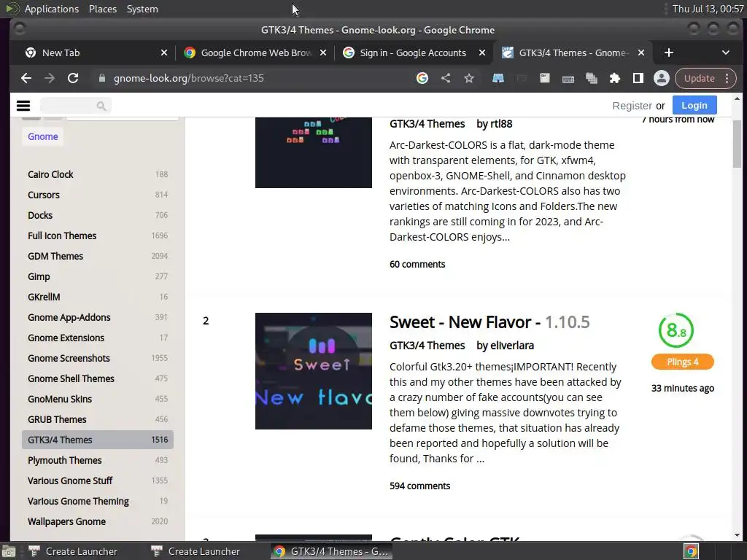This screenshot has width=747, height=560.
Task: Browse Wallpapers Gnome category
Action: [x=98, y=522]
